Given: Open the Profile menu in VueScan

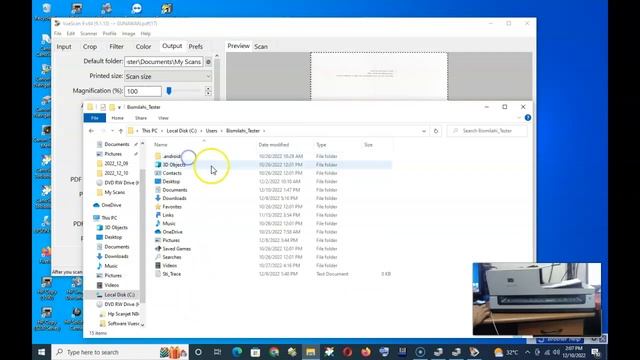Looking at the screenshot, I should [x=109, y=33].
